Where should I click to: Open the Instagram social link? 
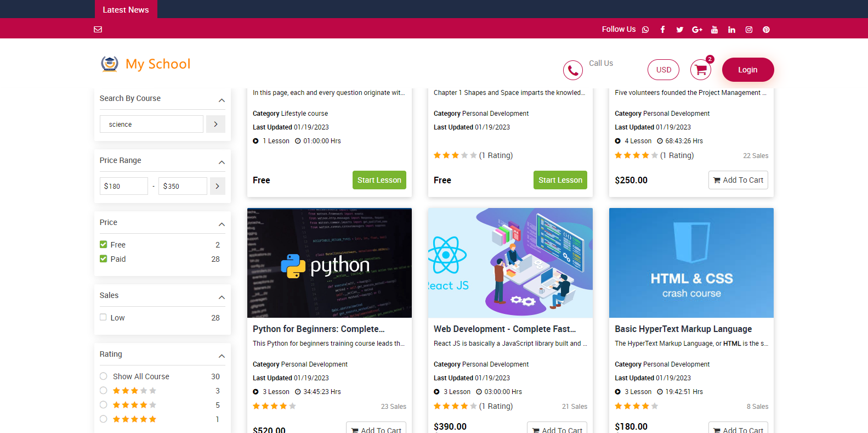click(x=748, y=30)
